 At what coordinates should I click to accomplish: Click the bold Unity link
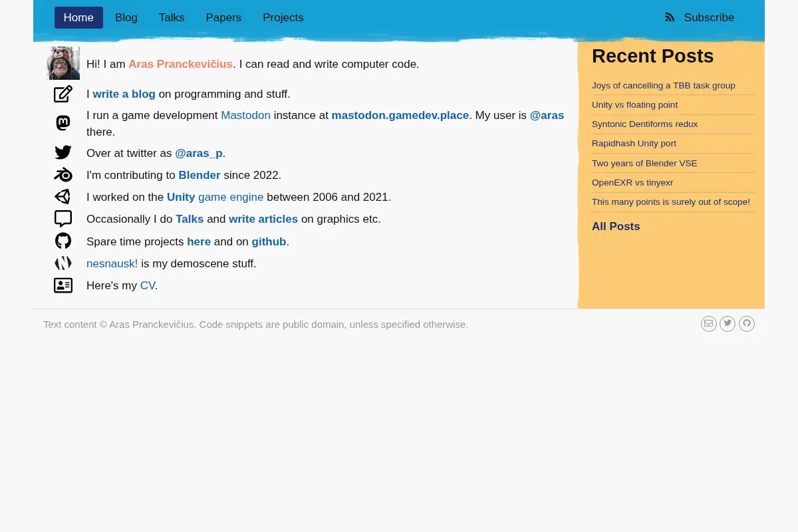pyautogui.click(x=181, y=198)
